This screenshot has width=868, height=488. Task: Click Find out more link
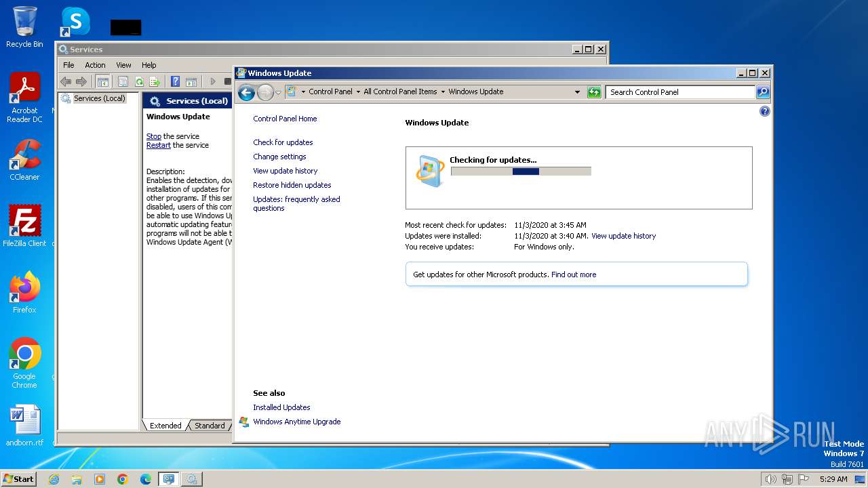(x=574, y=274)
